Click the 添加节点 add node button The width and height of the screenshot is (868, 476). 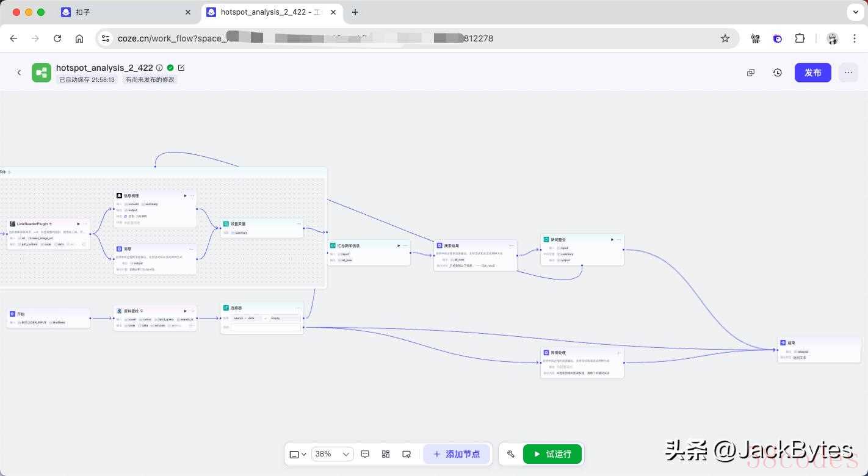(456, 454)
